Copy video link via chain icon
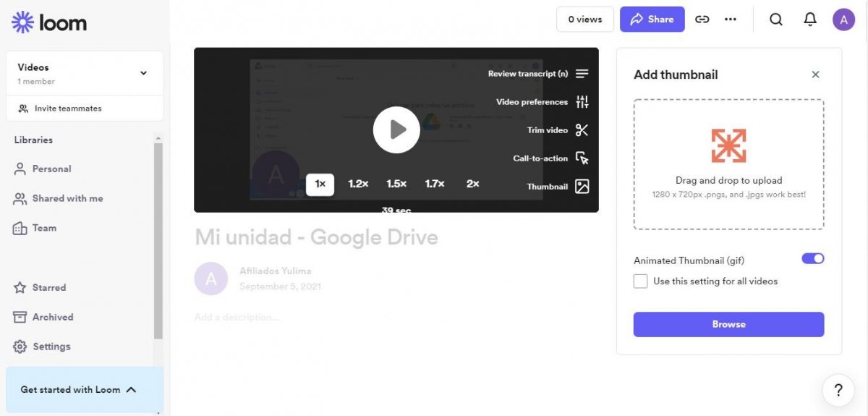Screen dimensions: 868x416 (702, 20)
